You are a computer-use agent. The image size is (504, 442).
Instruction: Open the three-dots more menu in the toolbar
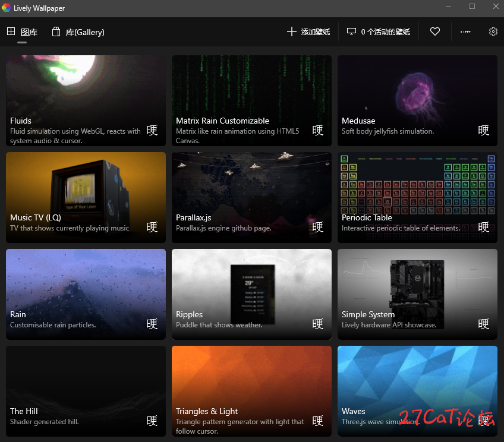pos(465,31)
